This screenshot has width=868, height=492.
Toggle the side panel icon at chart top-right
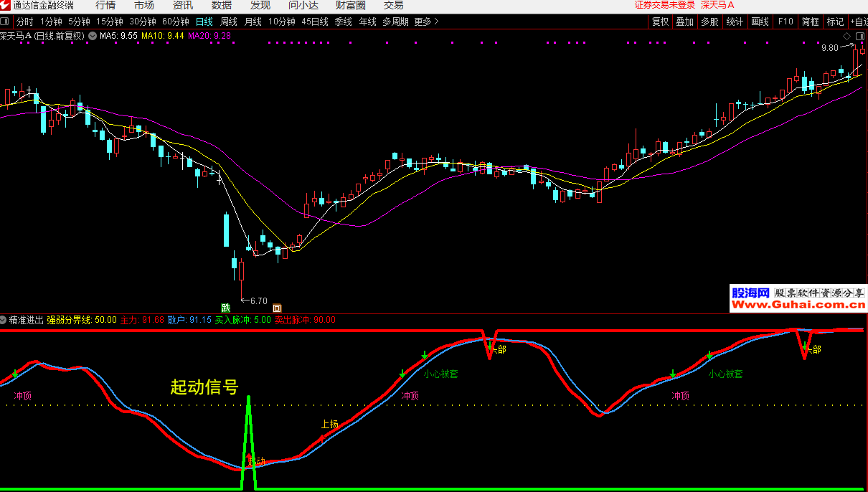coord(859,35)
